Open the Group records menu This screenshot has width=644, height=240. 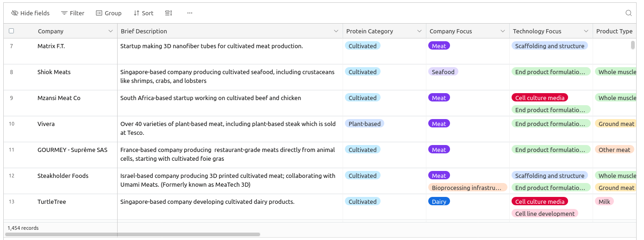(x=108, y=13)
